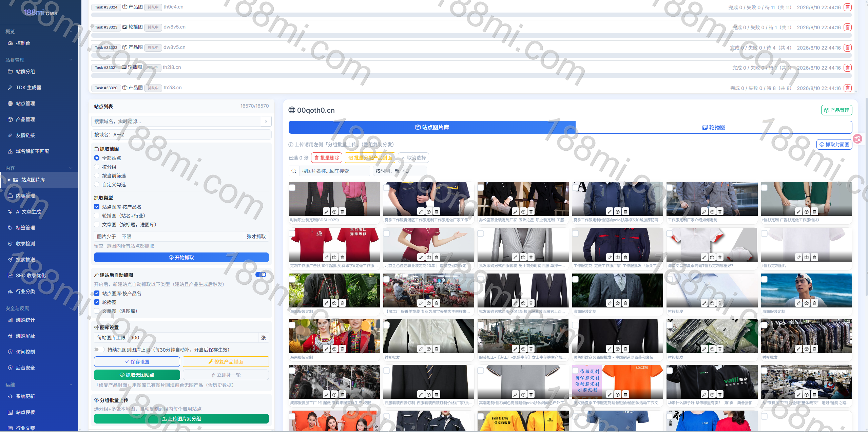Image resolution: width=868 pixels, height=432 pixels.
Task: Assign product cover on 定制工作服广告衫 image box icon
Action: 334,257
